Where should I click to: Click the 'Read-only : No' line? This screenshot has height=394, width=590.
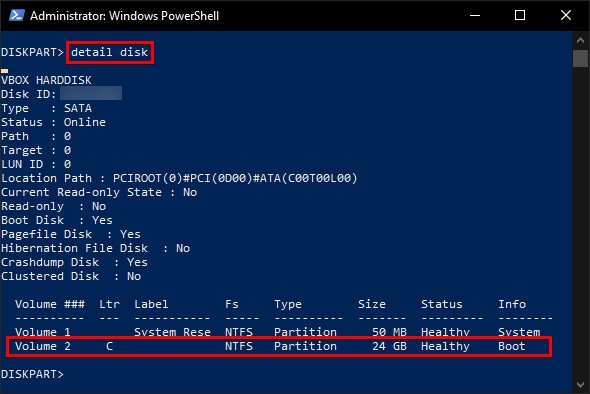53,206
